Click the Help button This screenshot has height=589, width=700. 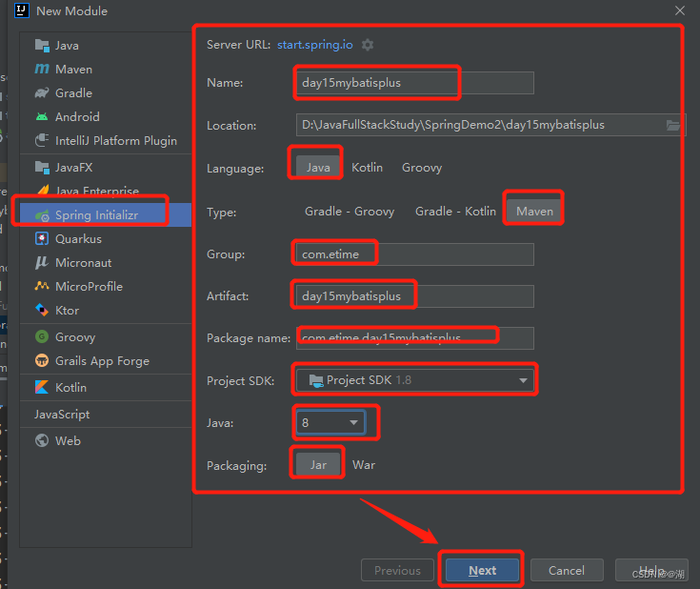(651, 570)
